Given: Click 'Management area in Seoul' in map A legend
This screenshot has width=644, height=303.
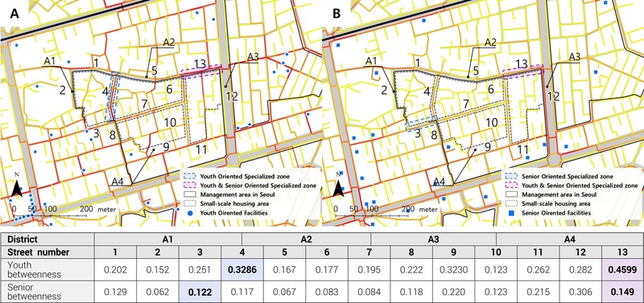Looking at the screenshot, I should [x=237, y=194].
